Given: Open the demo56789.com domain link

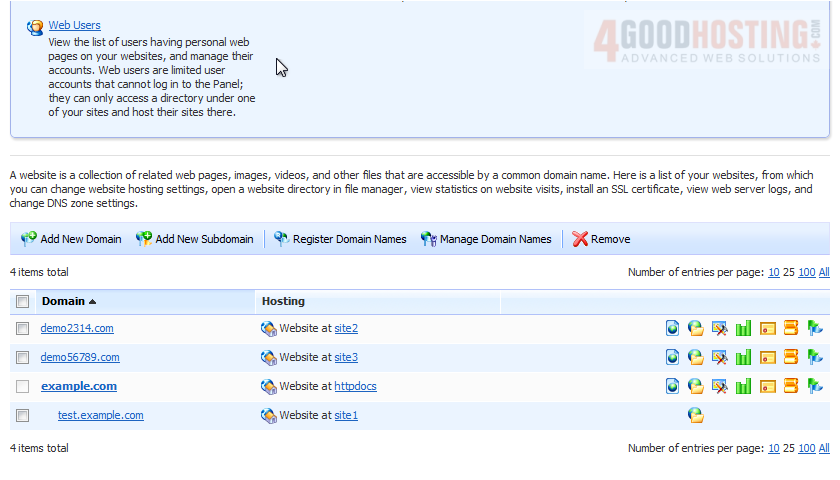Looking at the screenshot, I should coord(80,357).
